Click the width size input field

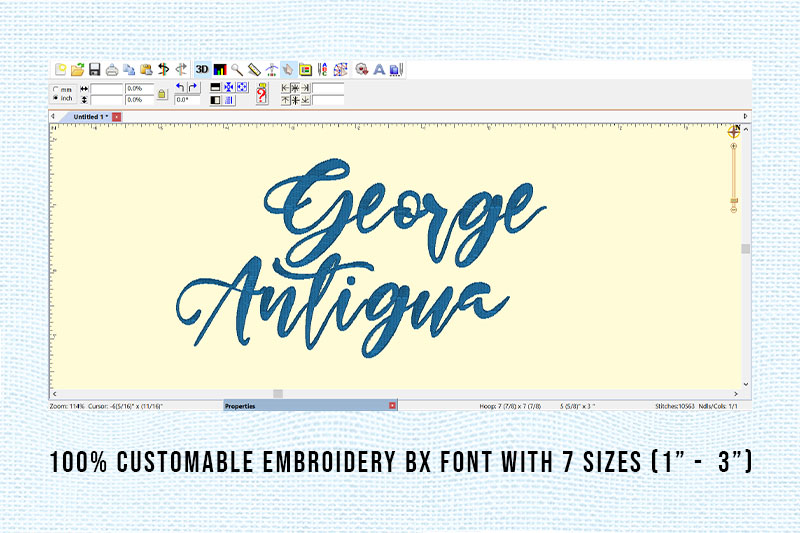pyautogui.click(x=107, y=89)
